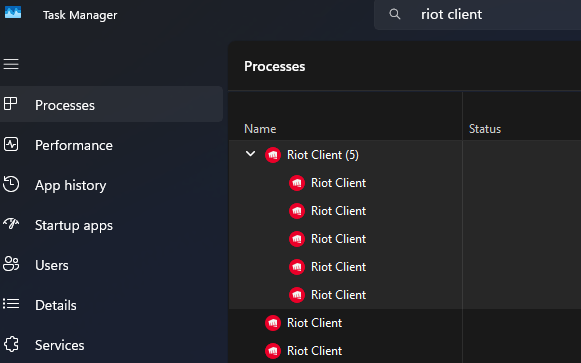Viewport: 581px width, 363px height.
Task: Open the Services tab
Action: click(112, 345)
